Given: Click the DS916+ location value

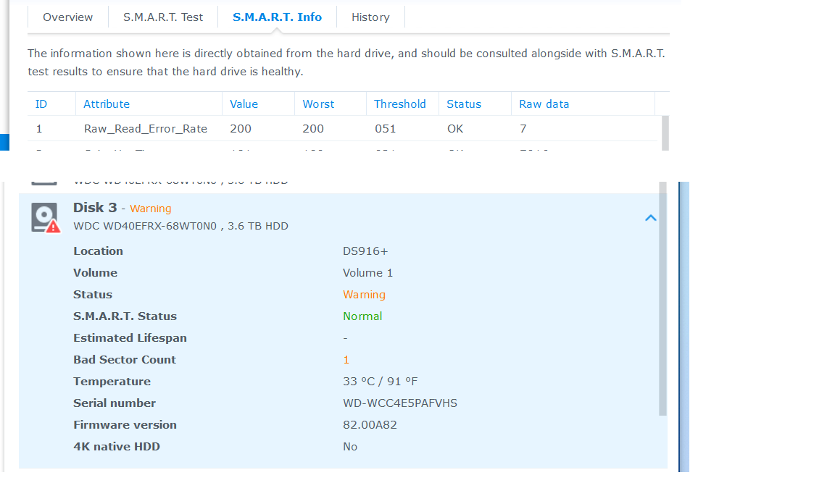Looking at the screenshot, I should click(365, 251).
